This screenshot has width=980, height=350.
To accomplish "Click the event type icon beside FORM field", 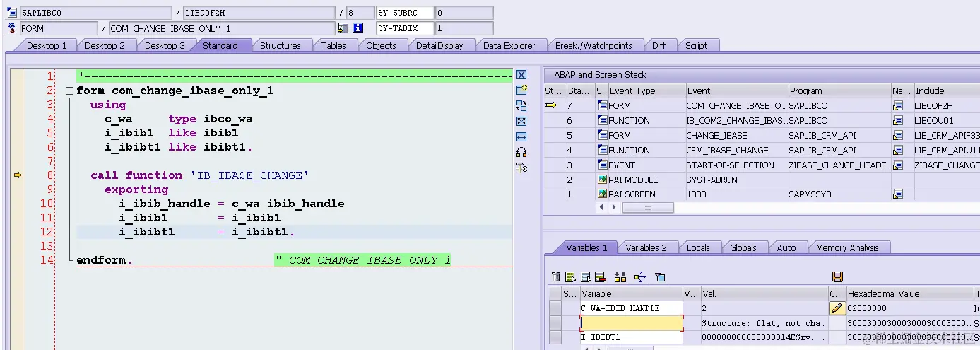I will tap(12, 28).
